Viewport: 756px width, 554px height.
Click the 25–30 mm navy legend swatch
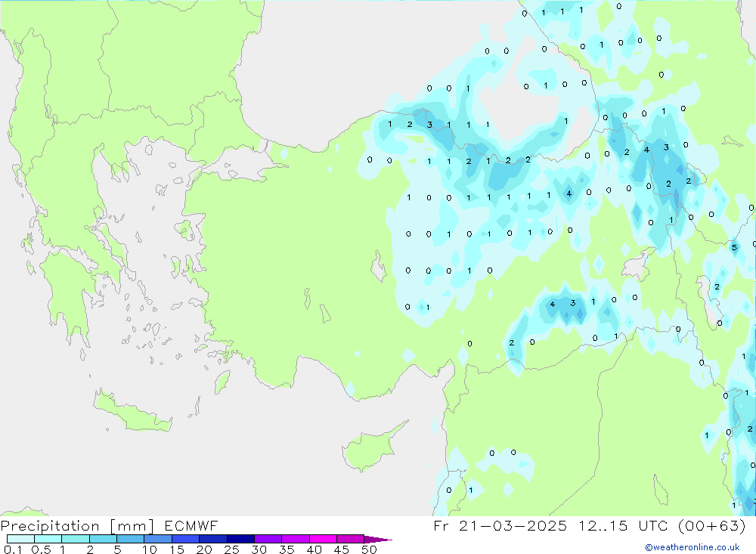(x=240, y=539)
